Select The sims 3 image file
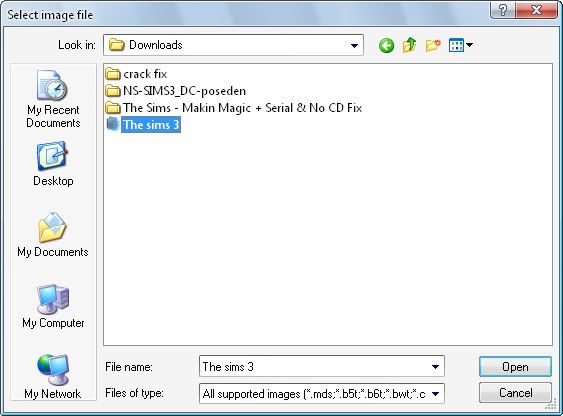Image resolution: width=563 pixels, height=416 pixels. coord(143,125)
